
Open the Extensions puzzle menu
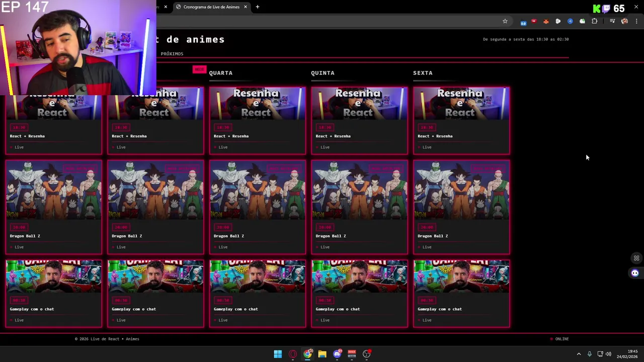click(x=594, y=21)
